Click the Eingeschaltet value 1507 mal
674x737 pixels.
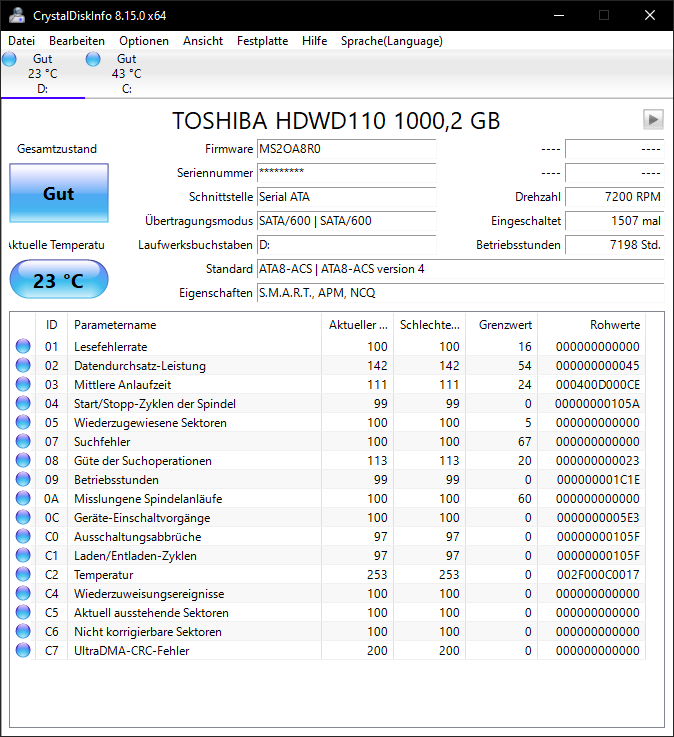614,221
